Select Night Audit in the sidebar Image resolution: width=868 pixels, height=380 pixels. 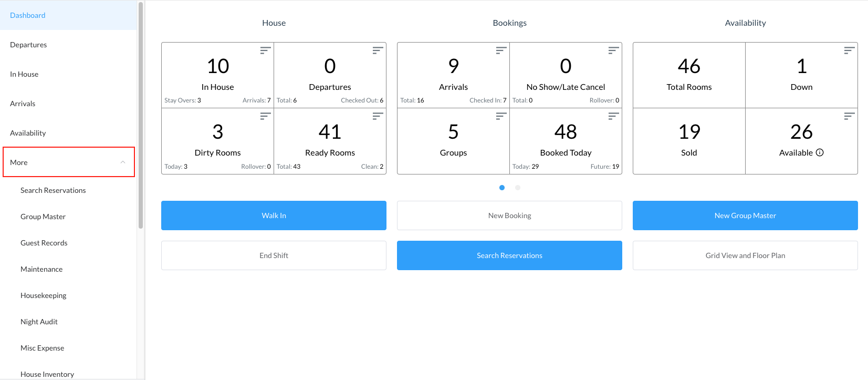(x=39, y=322)
